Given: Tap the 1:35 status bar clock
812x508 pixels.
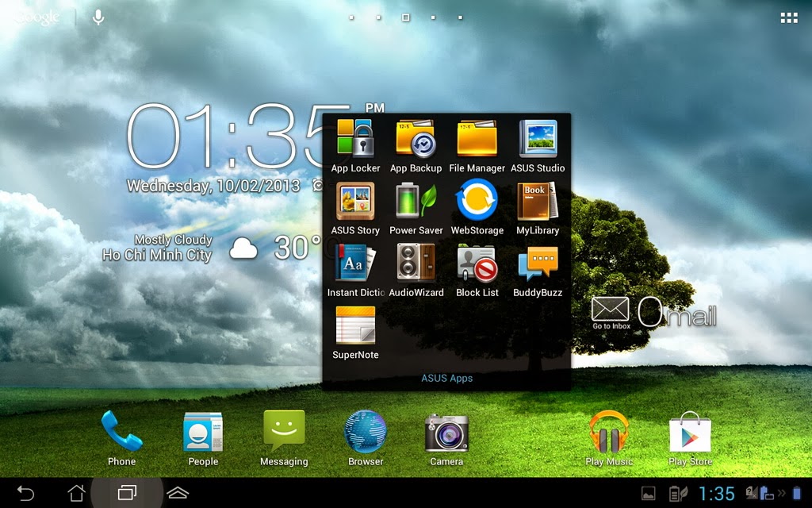Looking at the screenshot, I should (x=717, y=493).
